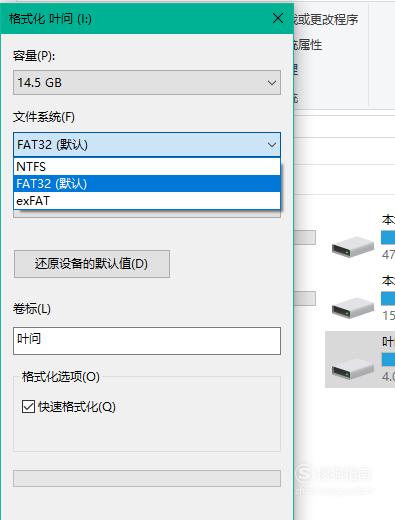Select the NTFS file system option
Screen dimensions: 395x520
147,166
